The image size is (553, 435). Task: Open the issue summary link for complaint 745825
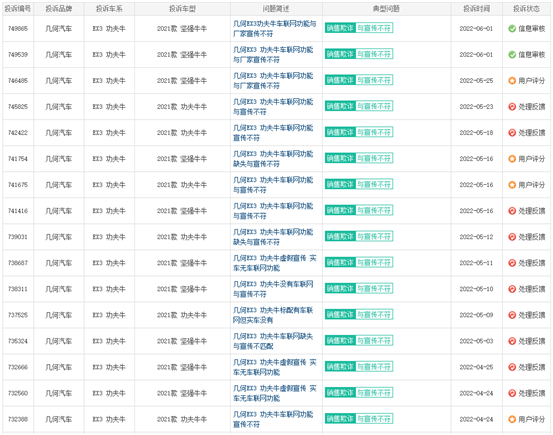(273, 107)
